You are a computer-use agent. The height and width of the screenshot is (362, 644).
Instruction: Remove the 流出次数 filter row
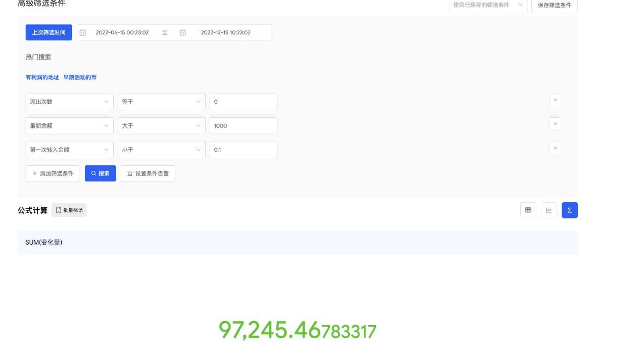tap(555, 100)
